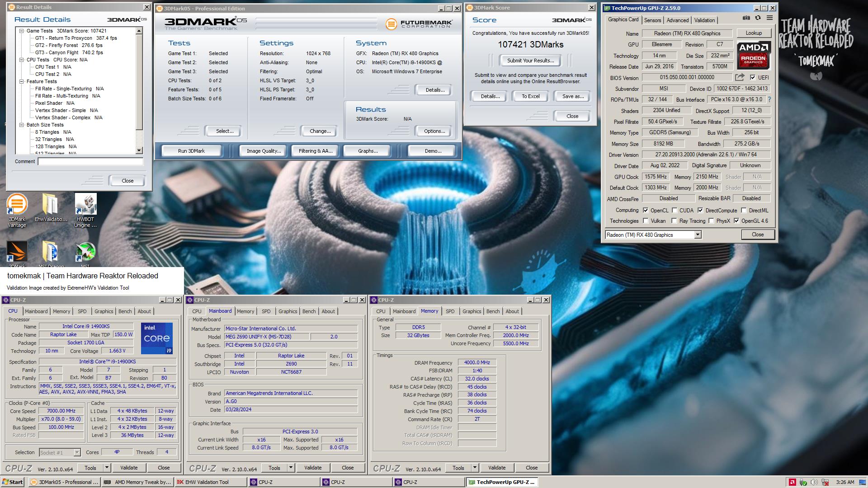The height and width of the screenshot is (488, 868).
Task: Select 'GT2 - Firefly Forest' tree row
Action: pos(69,45)
